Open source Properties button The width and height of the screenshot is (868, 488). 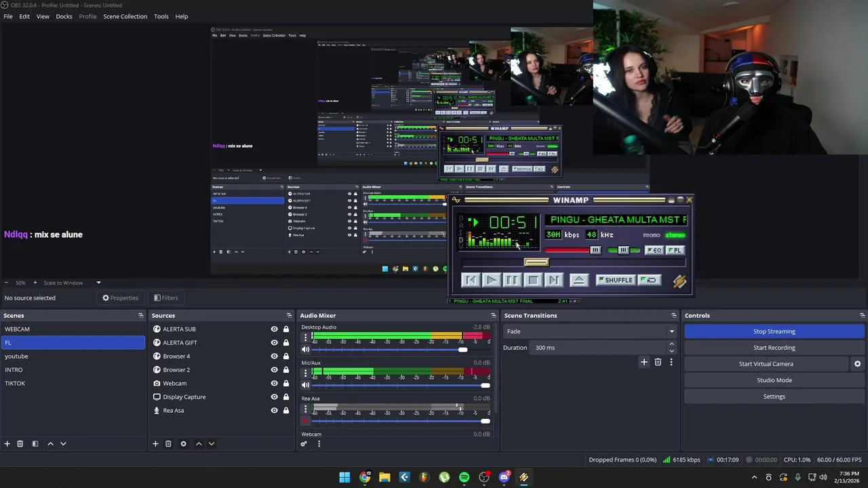[120, 298]
